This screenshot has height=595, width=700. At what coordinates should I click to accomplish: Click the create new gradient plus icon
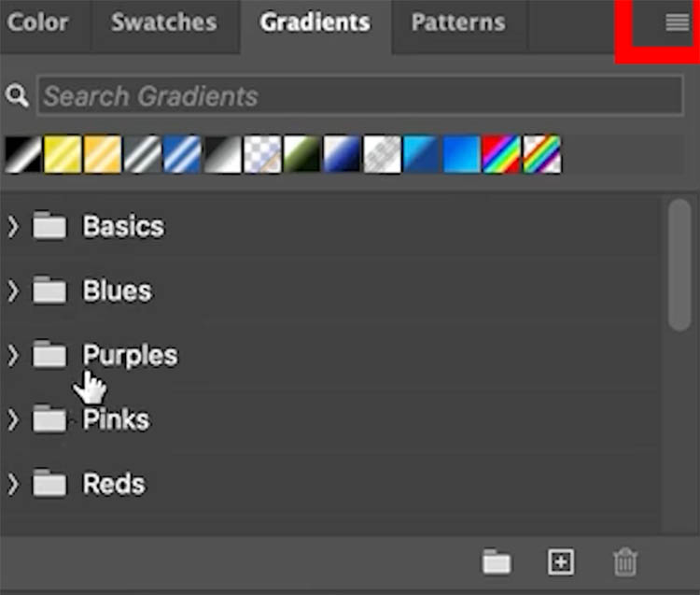click(x=560, y=562)
